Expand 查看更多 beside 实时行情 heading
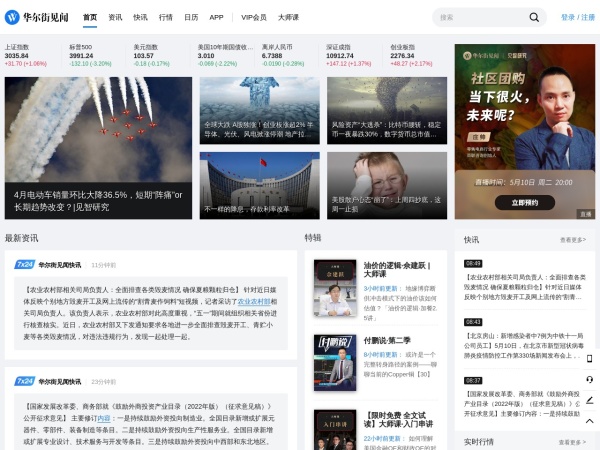600x450 pixels. (573, 442)
